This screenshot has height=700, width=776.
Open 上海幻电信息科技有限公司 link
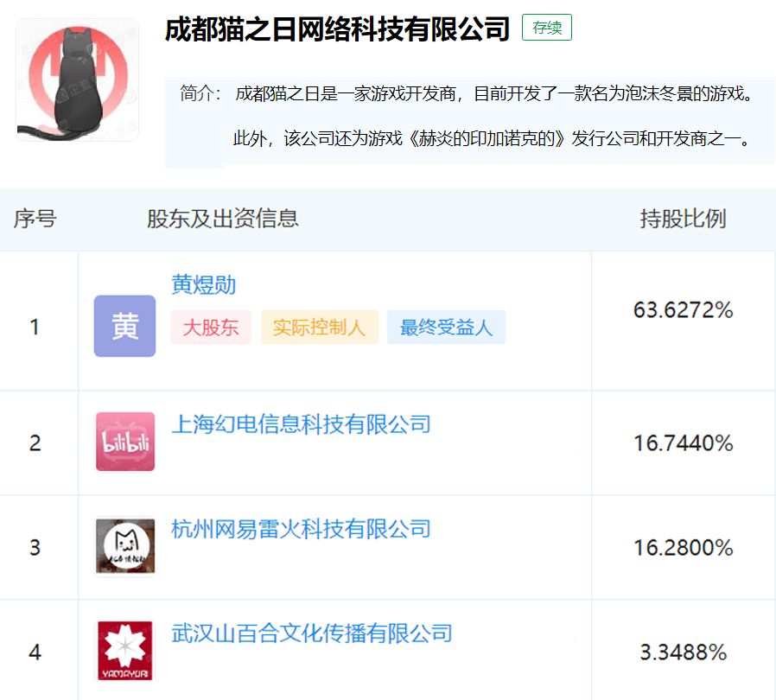tap(301, 424)
